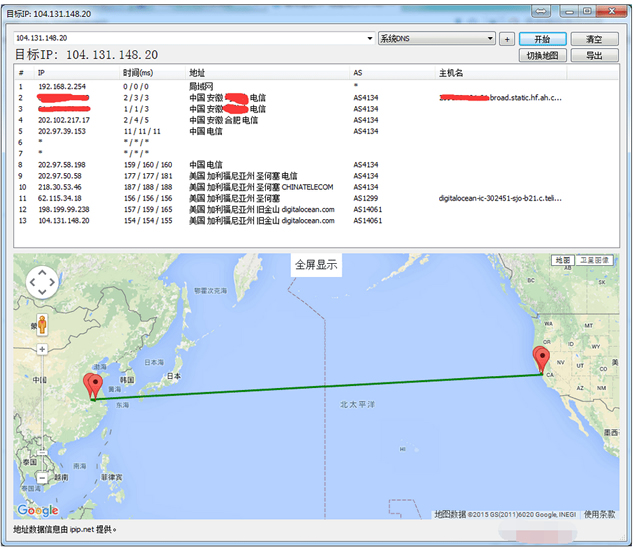
Task: Click the AS column header
Action: [392, 73]
